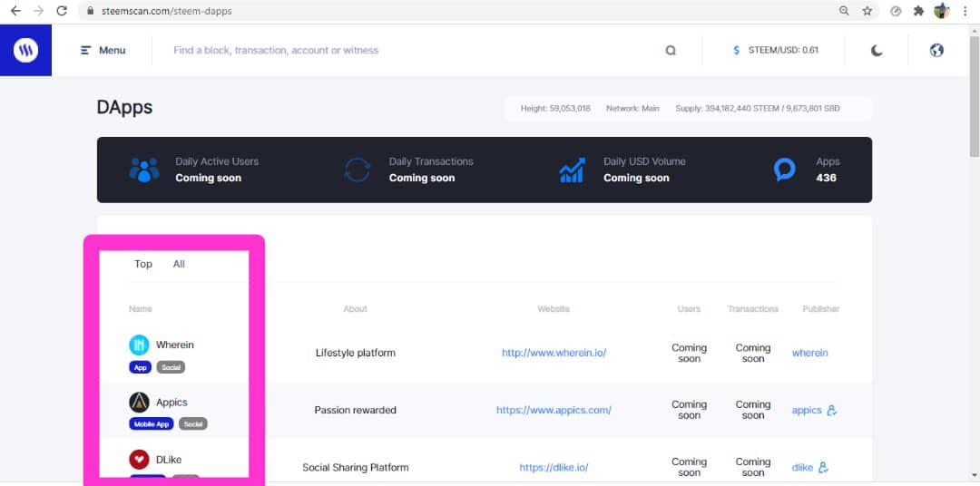Click the verified user icon beside dlike
980x486 pixels.
[823, 467]
